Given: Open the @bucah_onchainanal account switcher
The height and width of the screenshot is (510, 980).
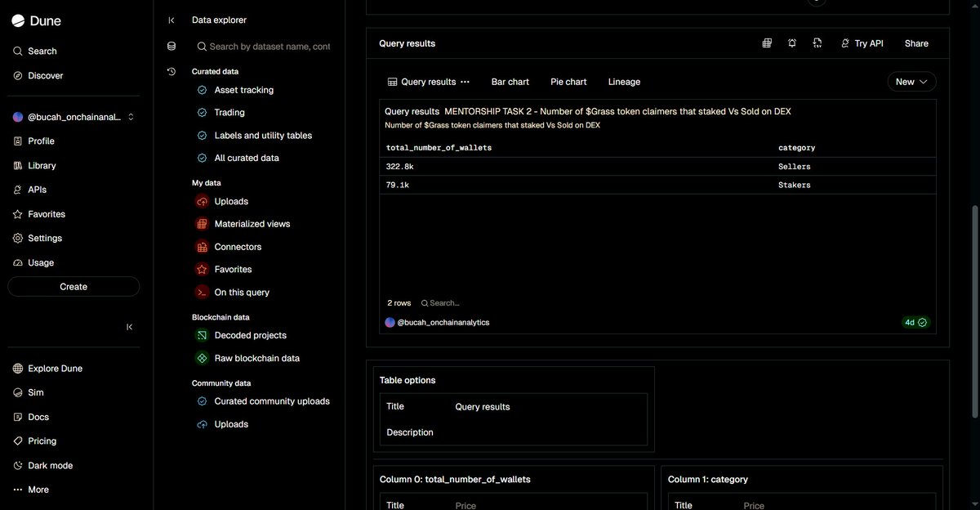Looking at the screenshot, I should tap(73, 117).
